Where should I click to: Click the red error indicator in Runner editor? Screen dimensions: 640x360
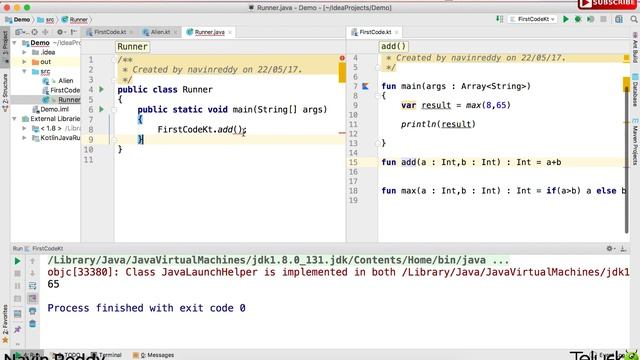pos(342,58)
